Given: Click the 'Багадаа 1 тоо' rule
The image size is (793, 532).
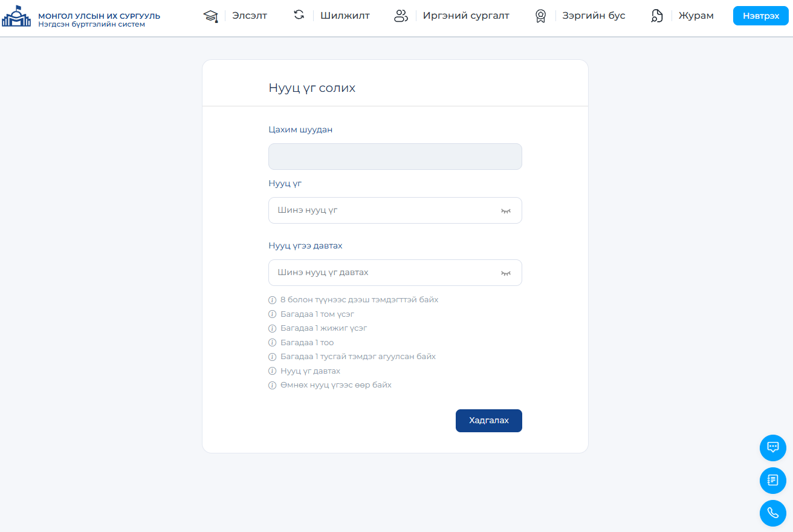Looking at the screenshot, I should [x=307, y=343].
